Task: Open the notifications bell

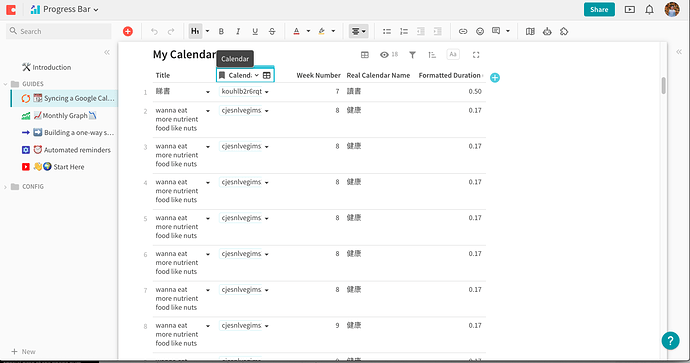Action: [650, 10]
